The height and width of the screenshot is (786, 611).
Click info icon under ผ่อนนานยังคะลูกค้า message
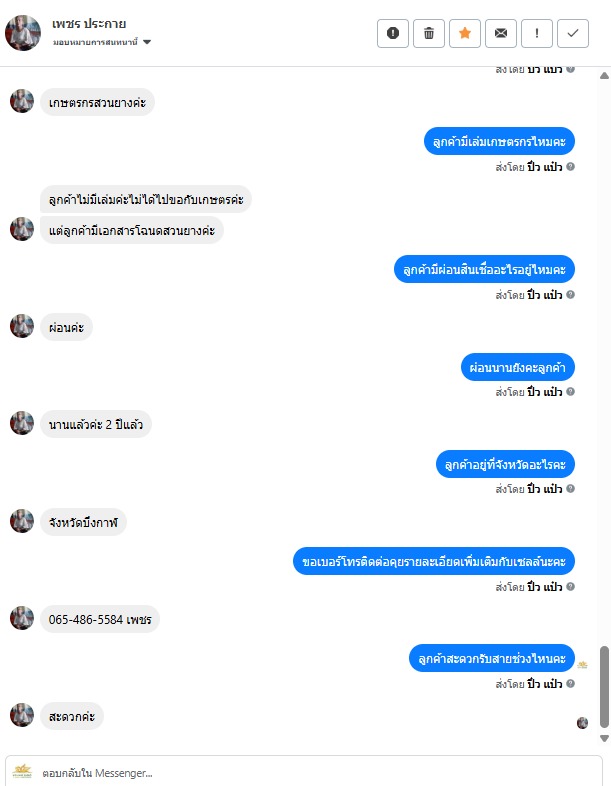570,391
